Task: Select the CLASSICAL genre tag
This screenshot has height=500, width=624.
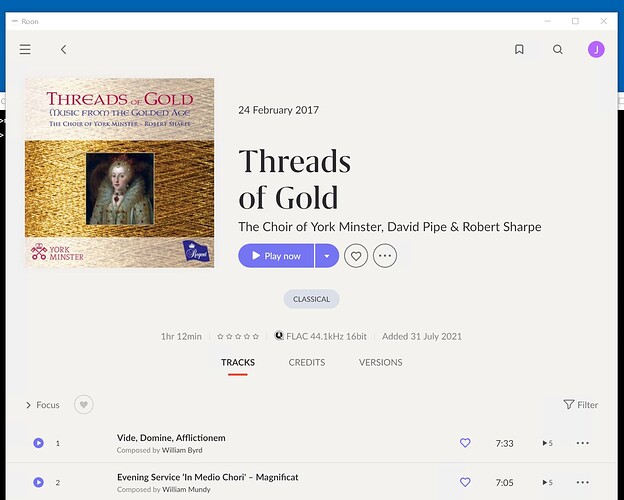Action: coord(311,299)
